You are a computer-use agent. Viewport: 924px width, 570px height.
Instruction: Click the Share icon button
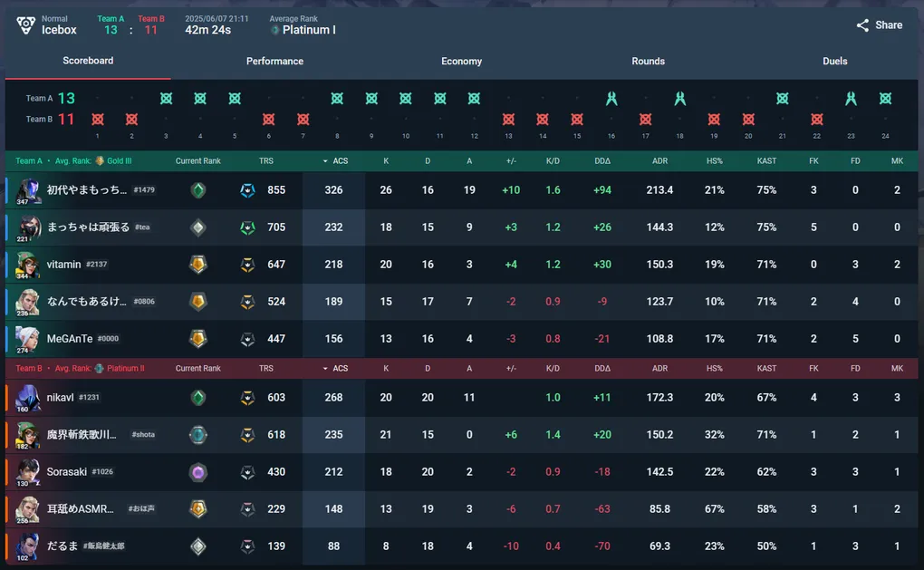(862, 25)
